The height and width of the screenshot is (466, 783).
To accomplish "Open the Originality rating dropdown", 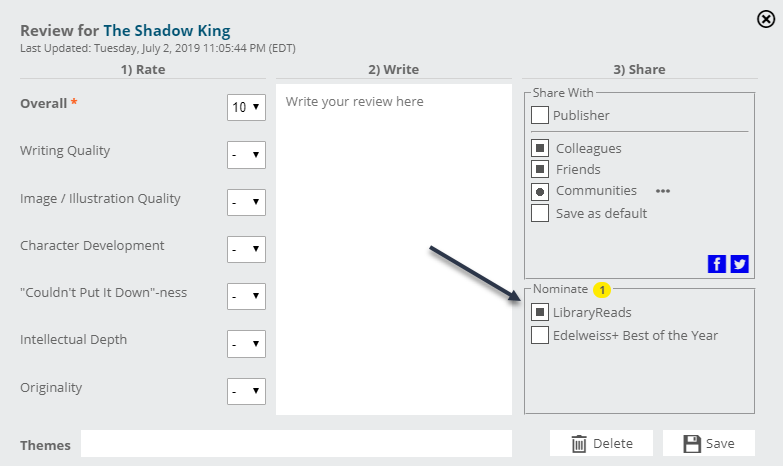I will 246,391.
